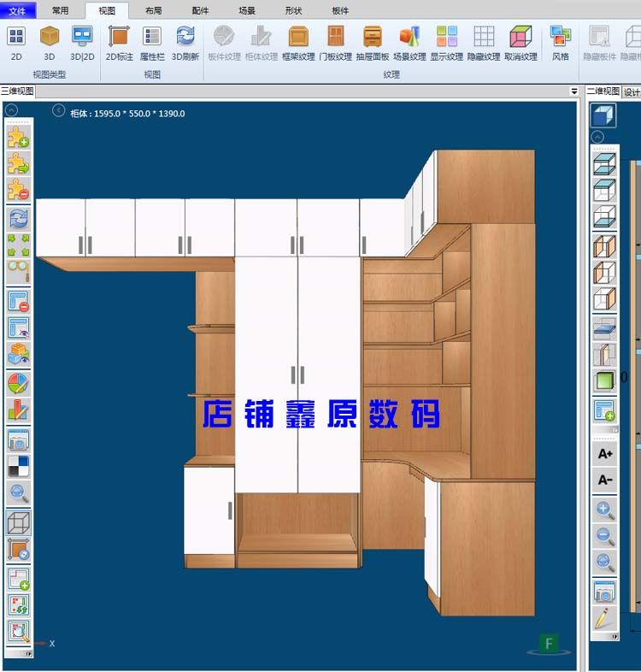This screenshot has width=641, height=672.
Task: Click the A+ increase text size button
Action: 605,454
